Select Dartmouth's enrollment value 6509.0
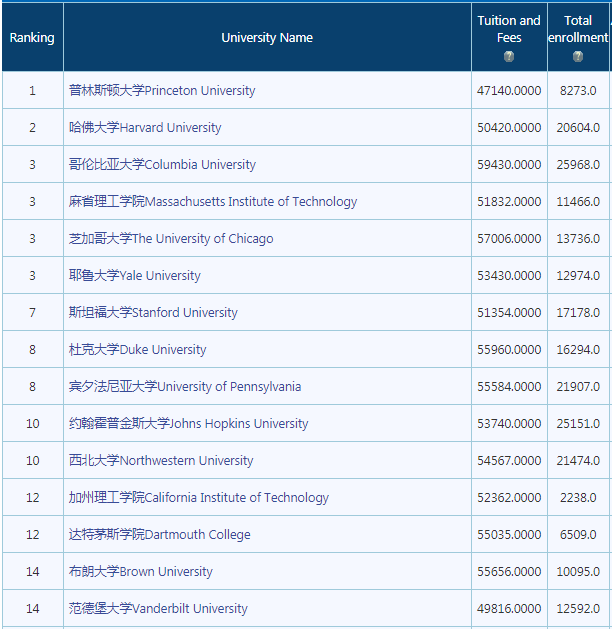The image size is (612, 629). [x=578, y=534]
